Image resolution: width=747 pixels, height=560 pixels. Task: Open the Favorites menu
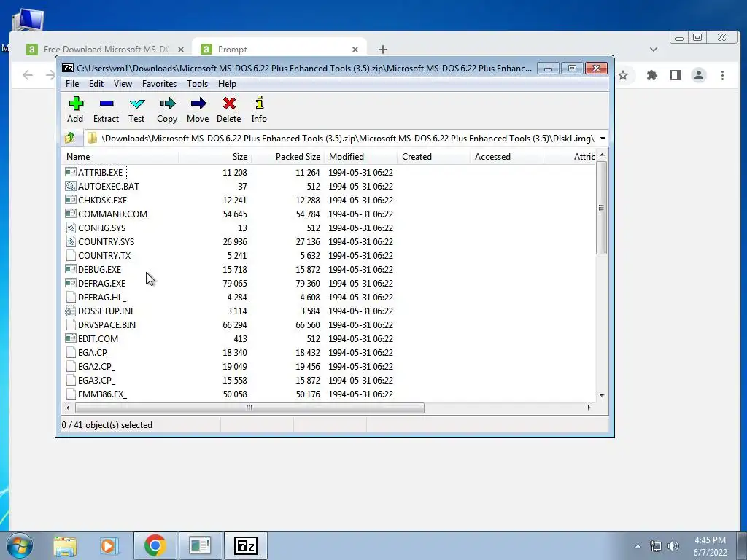coord(160,84)
